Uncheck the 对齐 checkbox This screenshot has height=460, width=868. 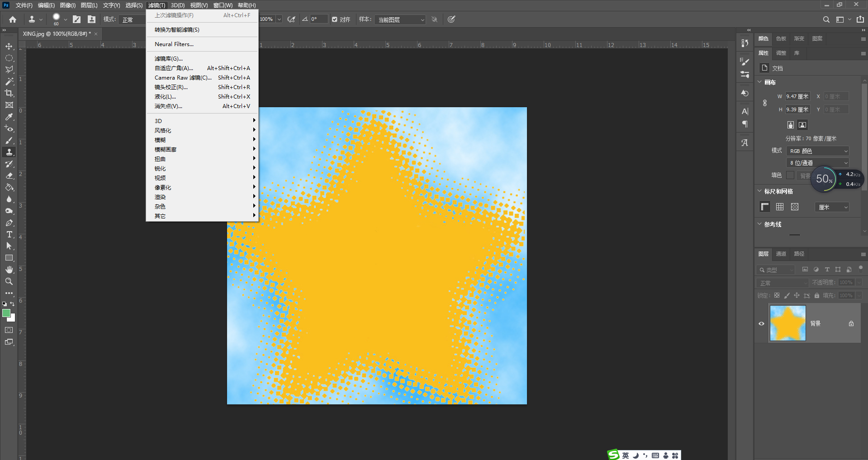tap(335, 19)
